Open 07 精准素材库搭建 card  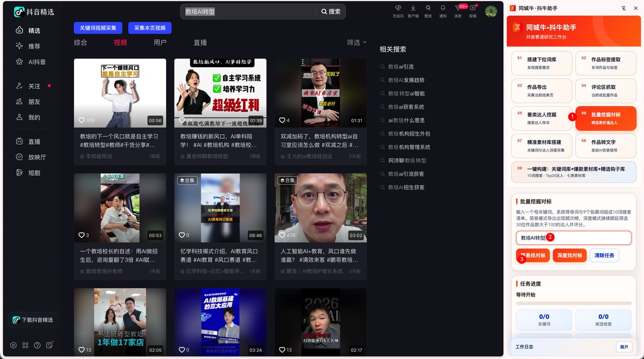pos(542,146)
